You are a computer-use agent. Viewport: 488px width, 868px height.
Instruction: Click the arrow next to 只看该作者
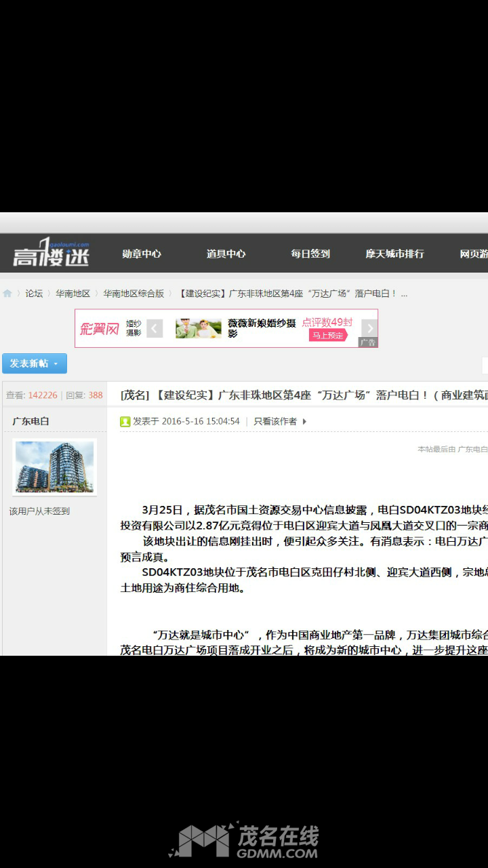[x=304, y=421]
